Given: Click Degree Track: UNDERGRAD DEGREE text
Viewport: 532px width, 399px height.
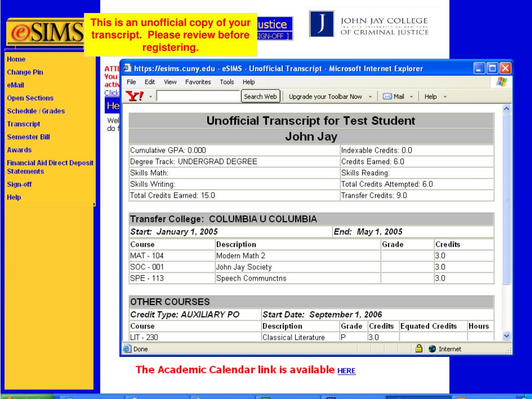Looking at the screenshot, I should tap(193, 162).
